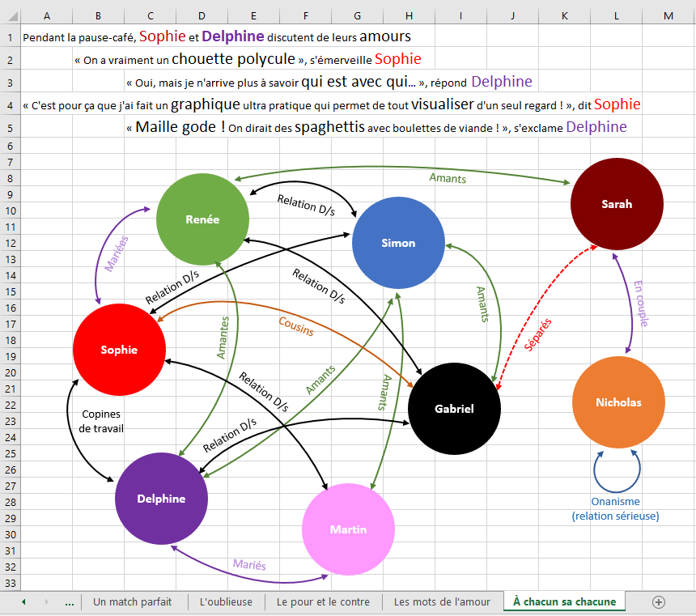Select the orange Nicholas circle

617,402
